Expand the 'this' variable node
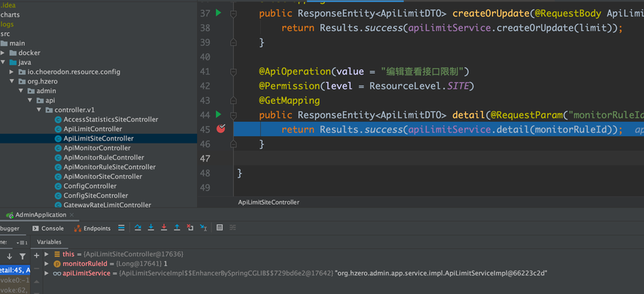Image resolution: width=644 pixels, height=294 pixels. pyautogui.click(x=47, y=254)
